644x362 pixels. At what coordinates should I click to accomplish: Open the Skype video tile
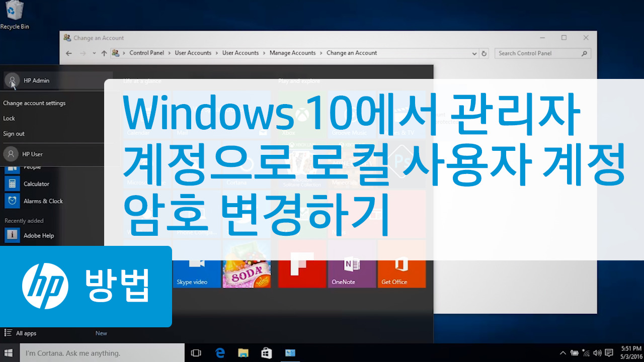[196, 263]
